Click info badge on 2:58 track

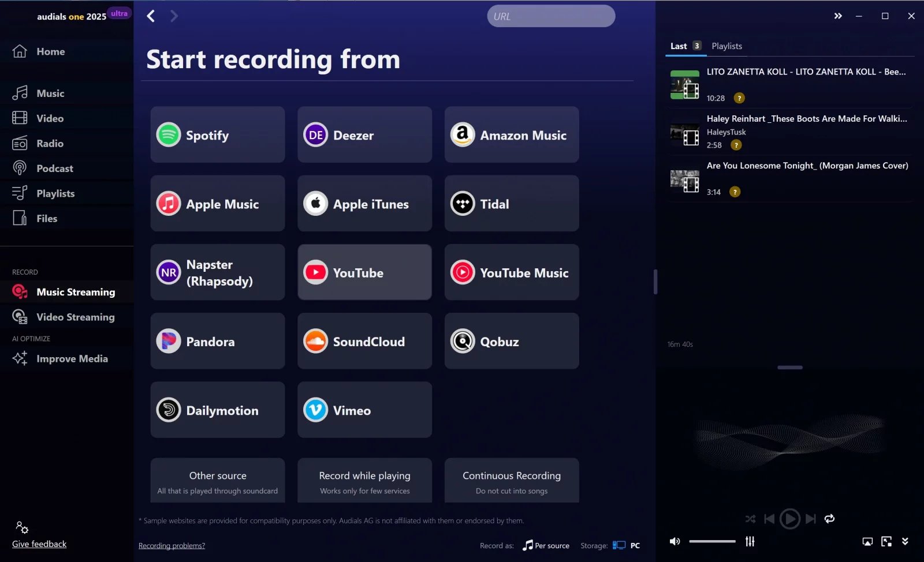(736, 145)
